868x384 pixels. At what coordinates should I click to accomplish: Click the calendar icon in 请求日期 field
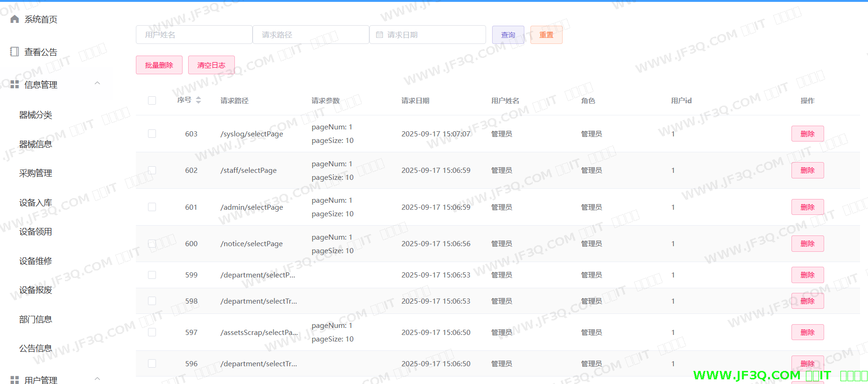pyautogui.click(x=380, y=35)
